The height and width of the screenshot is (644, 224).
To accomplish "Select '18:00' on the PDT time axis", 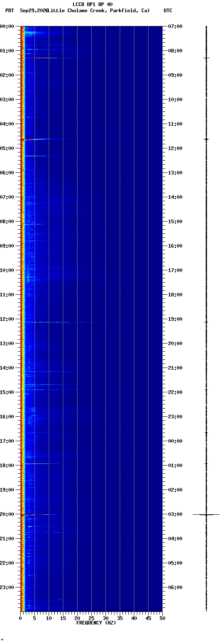I will tap(7, 466).
